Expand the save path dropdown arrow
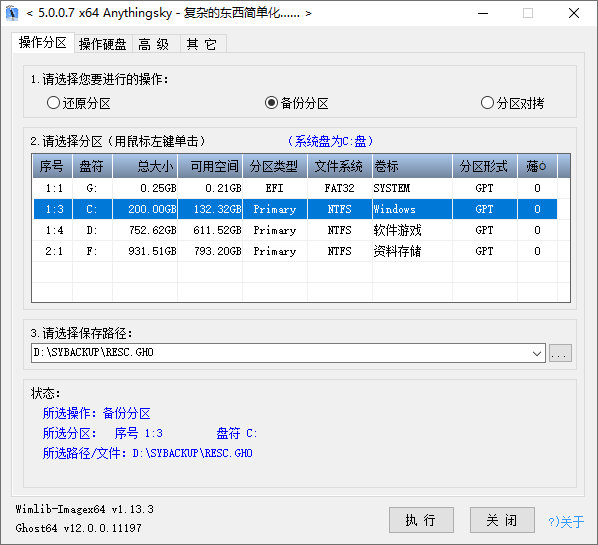The width and height of the screenshot is (598, 545). point(537,353)
